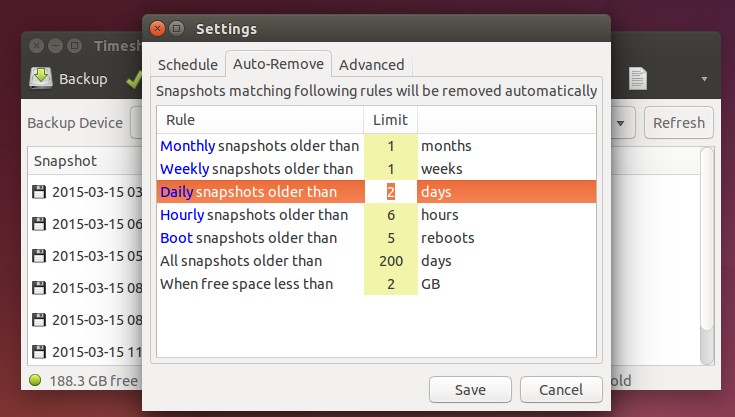Screen dimensions: 735x417
Task: Click the Timeshift snapshot list vertical scrollbar
Action: pos(707,256)
